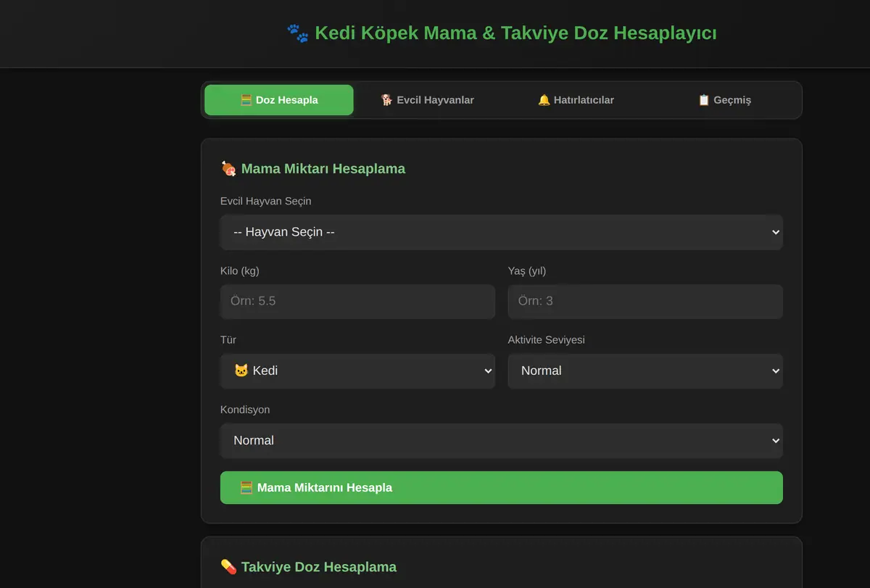Click the meat icon beside Mama Miktarı Hesaplama
Viewport: 870px width, 588px height.
point(228,169)
